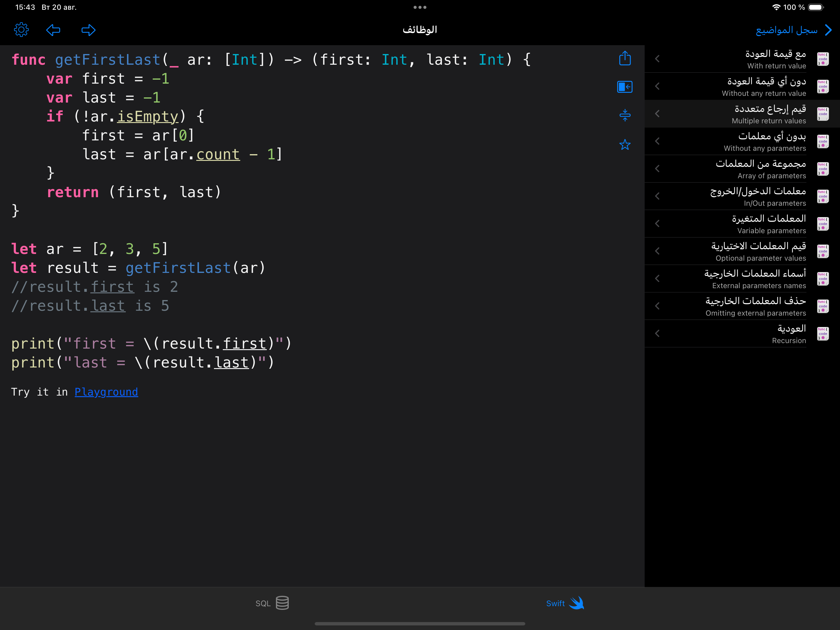
Task: Expand chevron on 'With return value' row
Action: [x=657, y=59]
